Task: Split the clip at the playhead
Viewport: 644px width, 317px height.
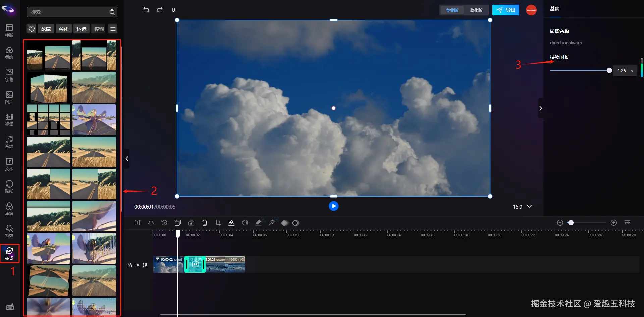Action: click(x=138, y=223)
